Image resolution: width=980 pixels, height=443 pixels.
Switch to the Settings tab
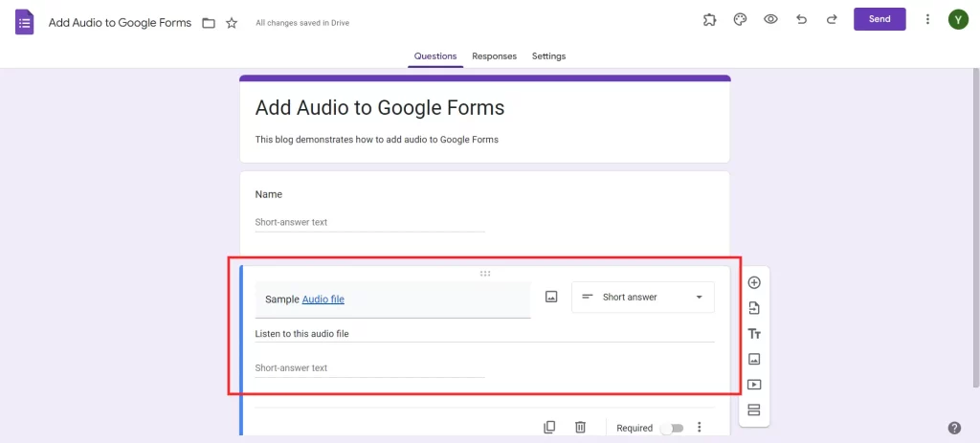[548, 56]
